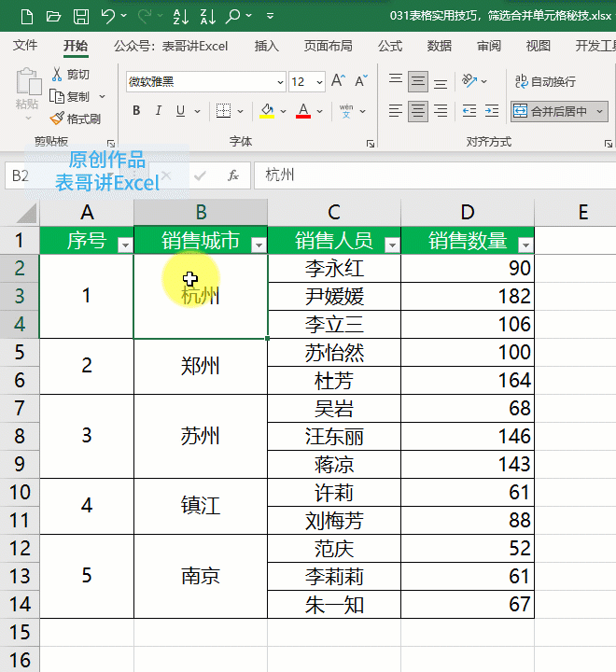Viewport: 616px width, 672px height.
Task: Select the merged cell 苏州
Action: coord(201,436)
